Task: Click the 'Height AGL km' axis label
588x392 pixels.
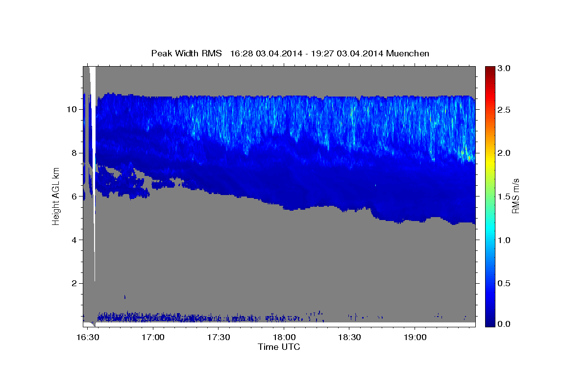Action: 56,196
